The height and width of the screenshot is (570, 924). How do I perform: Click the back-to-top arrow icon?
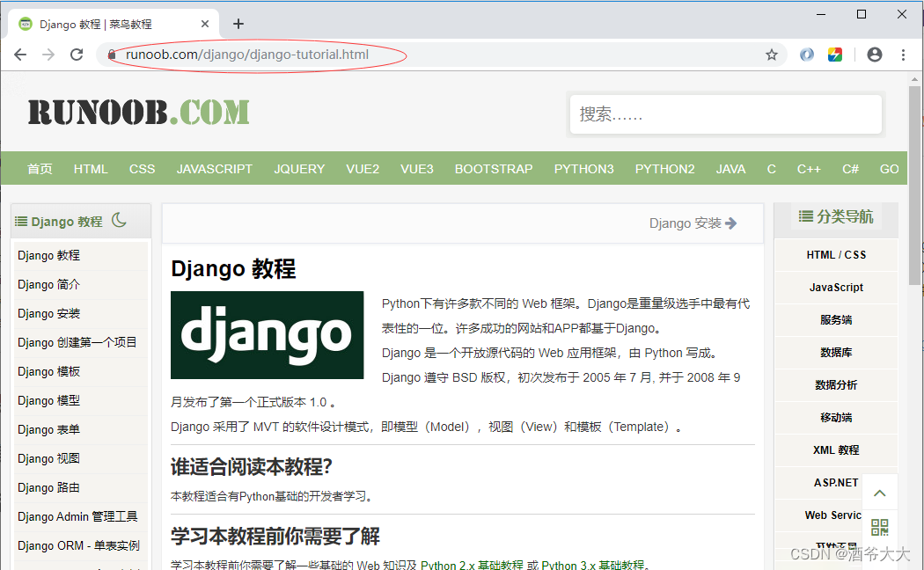879,492
